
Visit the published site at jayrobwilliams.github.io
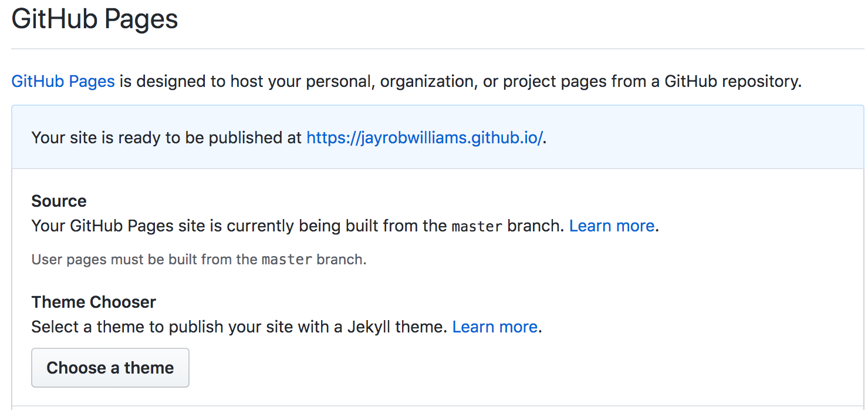[x=424, y=137]
